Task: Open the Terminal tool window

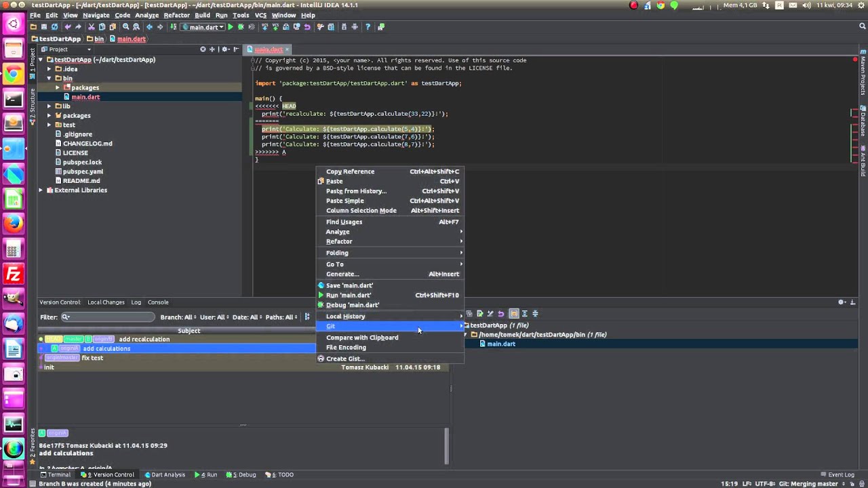Action: click(x=55, y=475)
